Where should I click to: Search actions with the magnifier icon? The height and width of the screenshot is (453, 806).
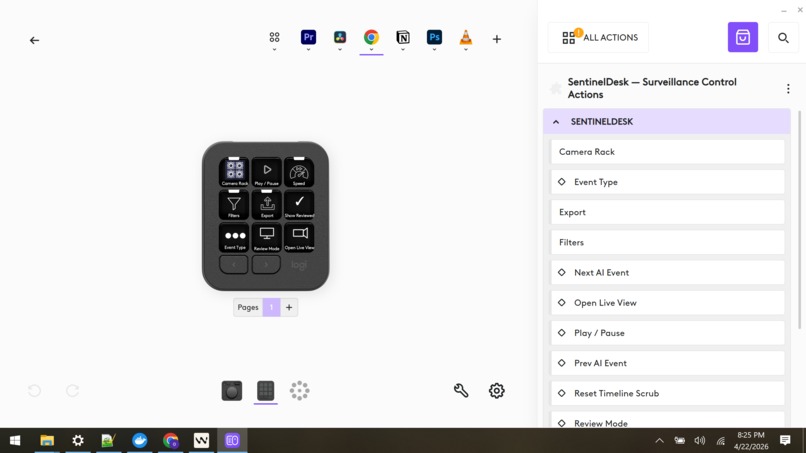point(783,38)
